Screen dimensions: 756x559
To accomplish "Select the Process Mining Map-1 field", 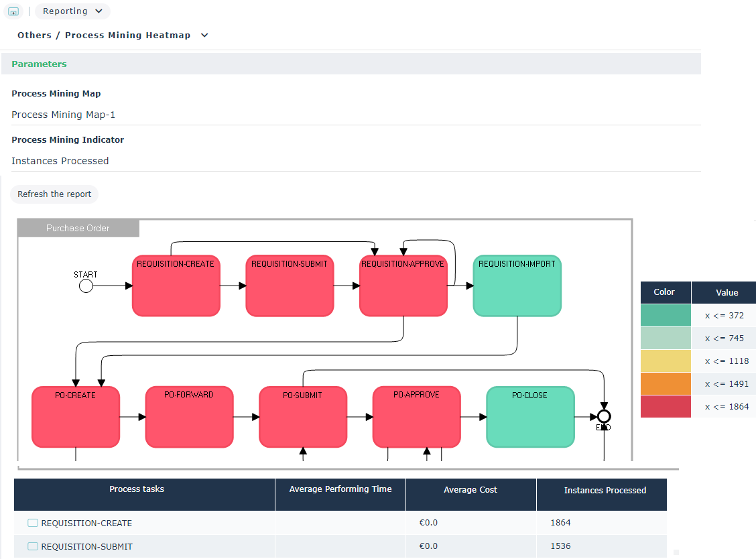I will (x=64, y=115).
